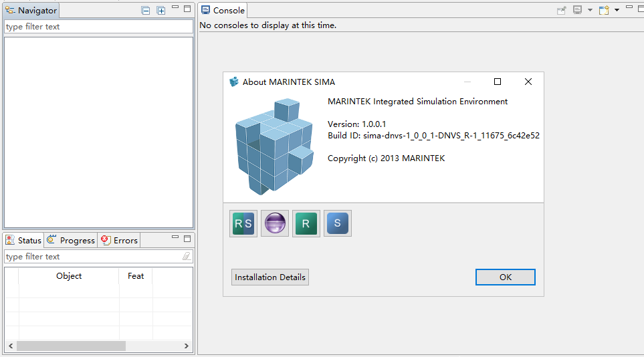The width and height of the screenshot is (644, 357).
Task: Click the Status table horizontal scrollbar
Action: click(71, 346)
